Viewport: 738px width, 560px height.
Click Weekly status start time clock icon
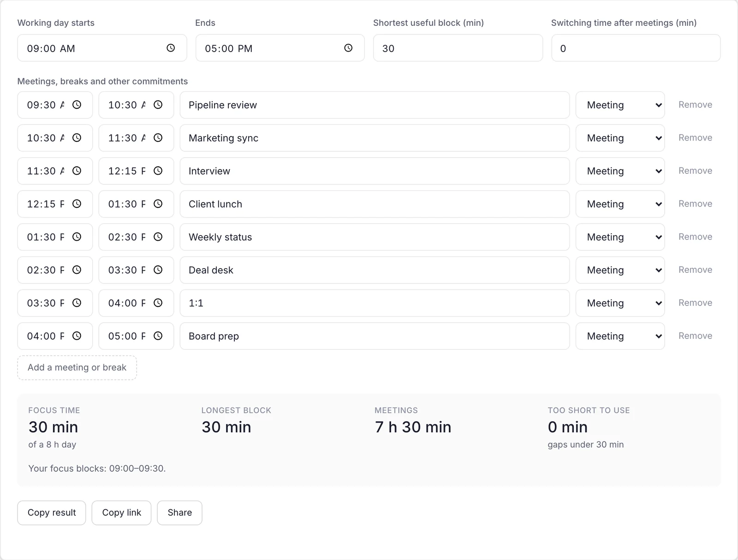[77, 237]
